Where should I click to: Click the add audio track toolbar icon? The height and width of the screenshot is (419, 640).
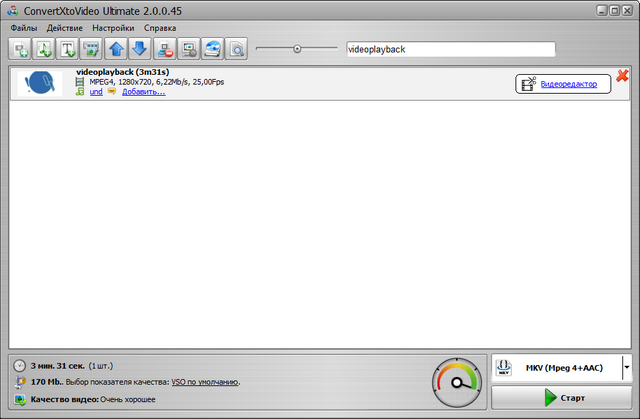click(x=44, y=48)
